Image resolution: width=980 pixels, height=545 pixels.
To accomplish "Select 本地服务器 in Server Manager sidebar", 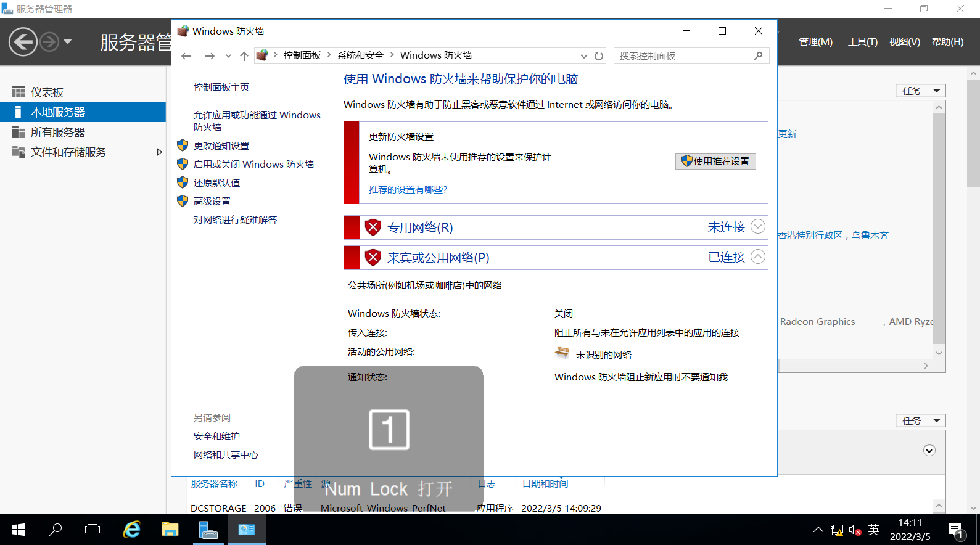I will click(x=83, y=112).
